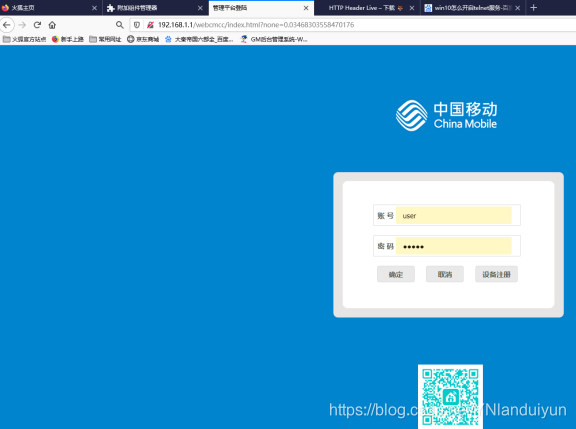Open the 大秦帝国六部全 bookmark
576x429 pixels.
(199, 39)
